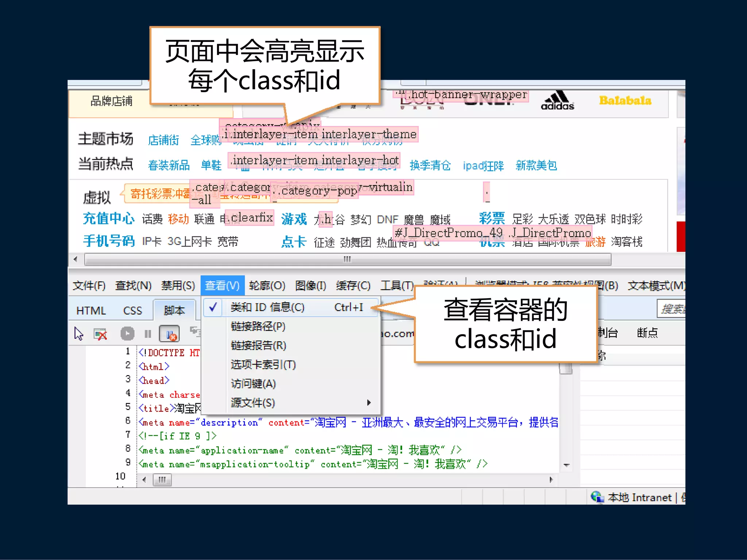Click the 劲舞团 link
The width and height of the screenshot is (747, 560).
coord(356,242)
